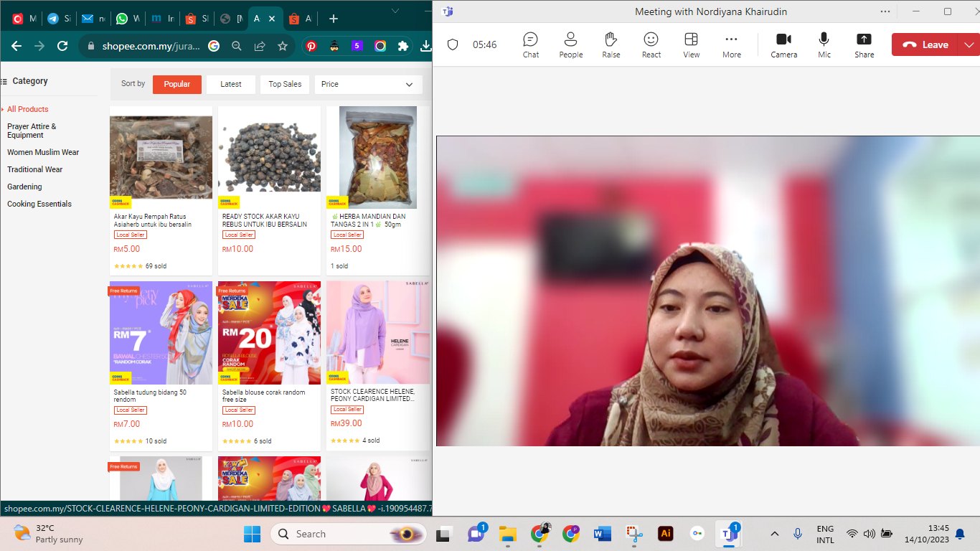This screenshot has height=551, width=980.
Task: Open Word from the taskbar
Action: click(602, 534)
